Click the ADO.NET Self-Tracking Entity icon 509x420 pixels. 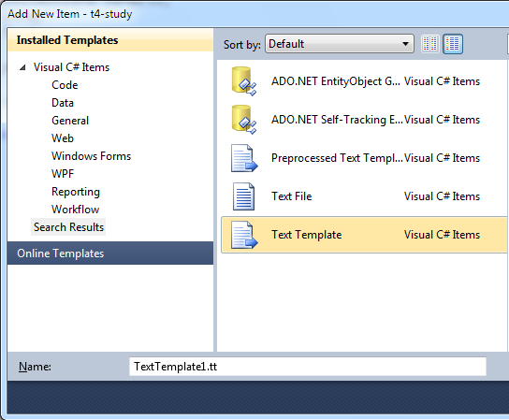(244, 120)
